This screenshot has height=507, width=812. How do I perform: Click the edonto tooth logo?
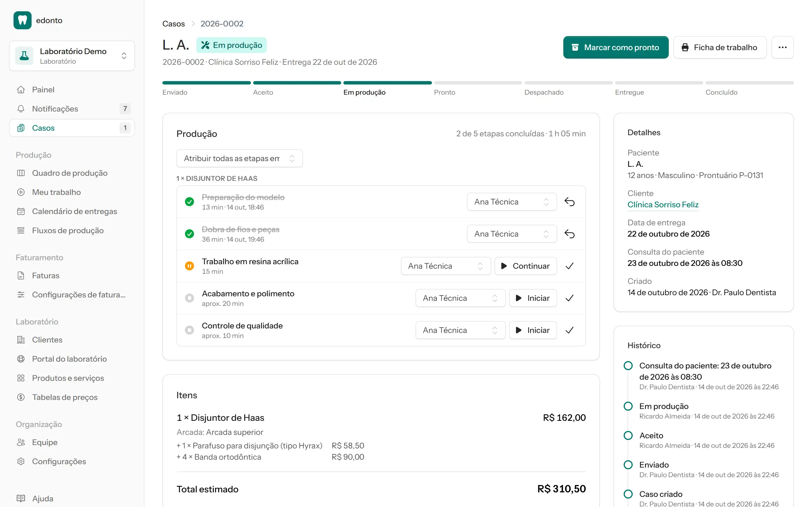coord(23,21)
